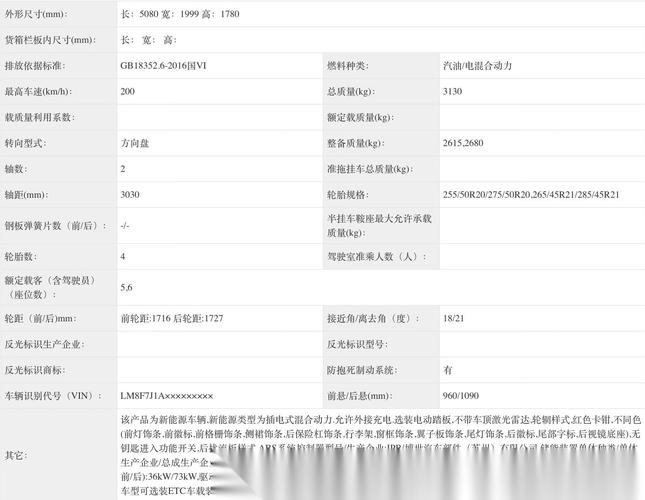Click the 轮胎数 label

(x=21, y=257)
